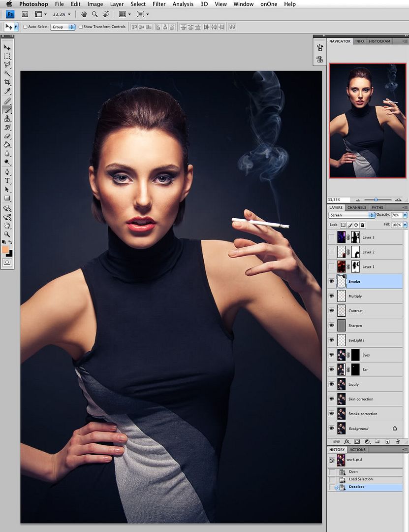The image size is (409, 532).
Task: Switch to the Paths tab
Action: (x=377, y=207)
